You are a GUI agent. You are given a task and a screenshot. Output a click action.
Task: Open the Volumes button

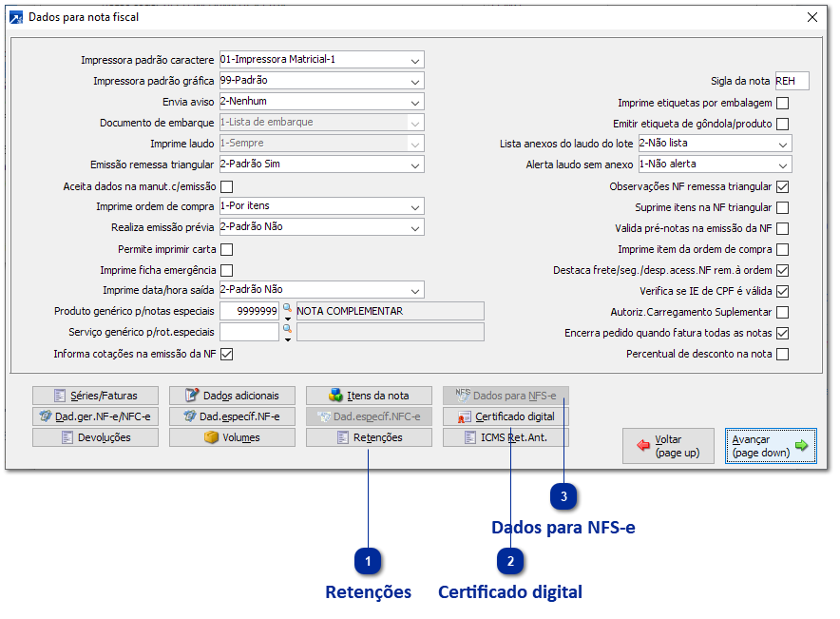(232, 437)
